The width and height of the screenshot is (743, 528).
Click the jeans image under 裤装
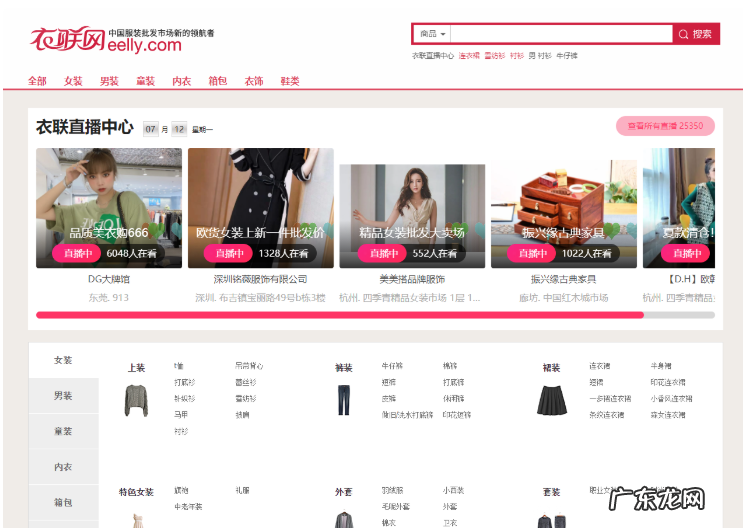[344, 401]
